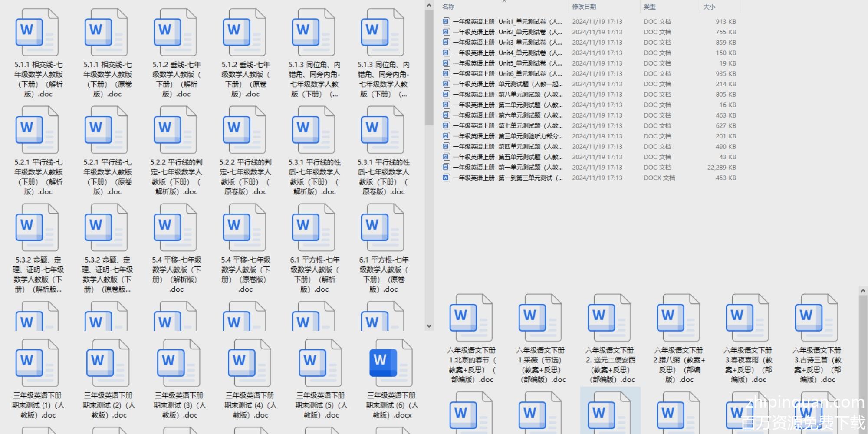Screen dimensions: 868x434
Task: Click the scroll-up arrow of the 六年级语文 pane
Action: (863, 291)
